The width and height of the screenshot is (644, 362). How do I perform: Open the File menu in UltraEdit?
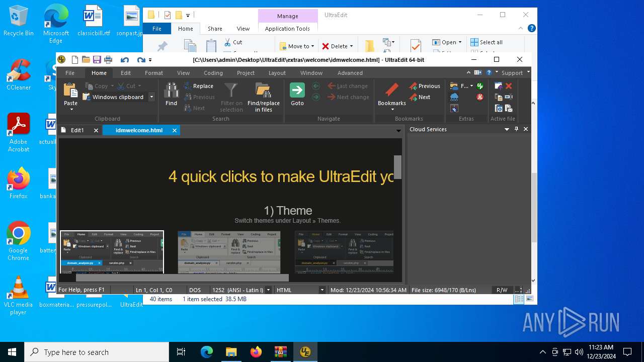click(70, 73)
